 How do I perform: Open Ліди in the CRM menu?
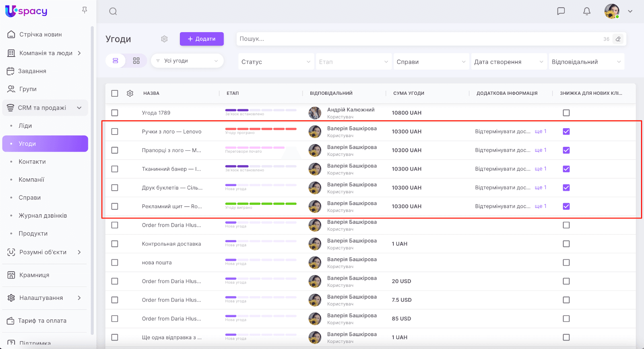(25, 126)
